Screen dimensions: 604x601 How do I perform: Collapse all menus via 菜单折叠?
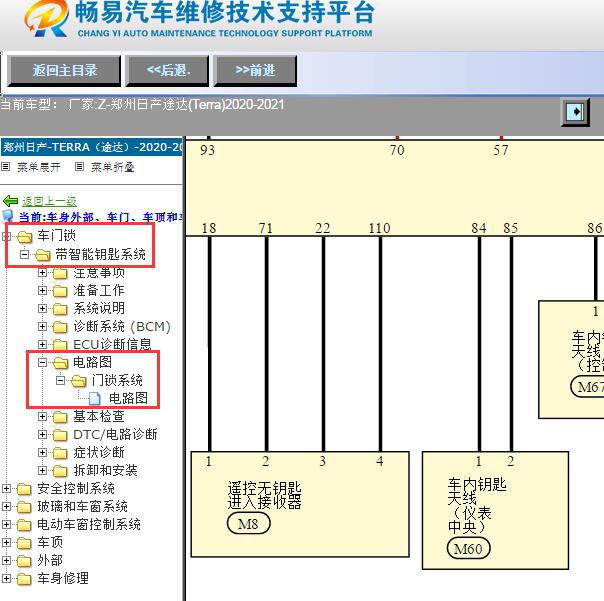coord(112,167)
